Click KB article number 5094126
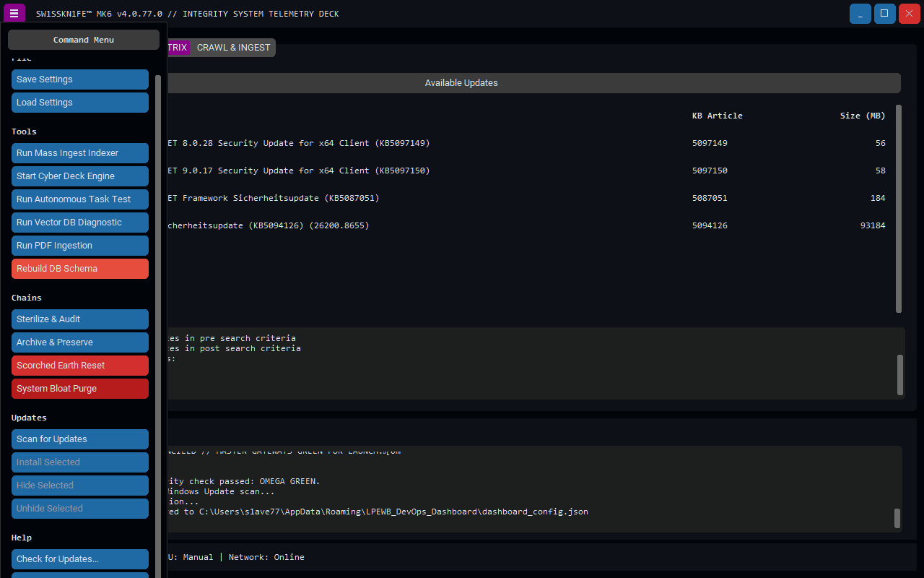 710,225
